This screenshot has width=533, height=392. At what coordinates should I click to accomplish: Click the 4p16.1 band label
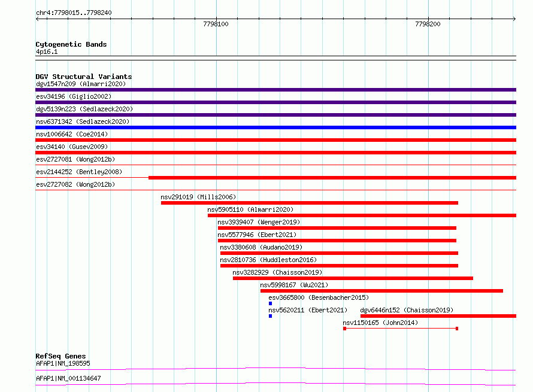[47, 51]
